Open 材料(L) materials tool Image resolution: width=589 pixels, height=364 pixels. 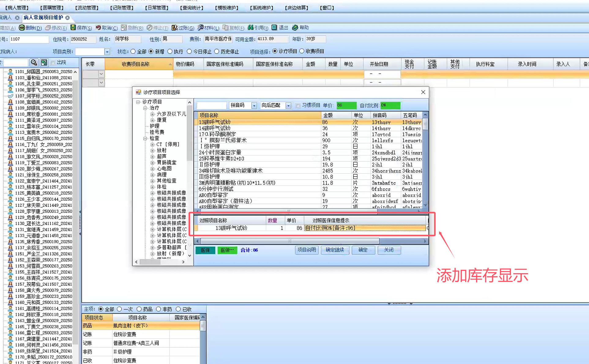point(201,28)
